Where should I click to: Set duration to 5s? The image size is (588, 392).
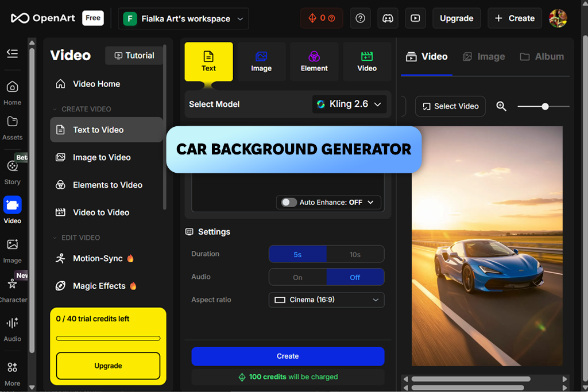click(298, 254)
